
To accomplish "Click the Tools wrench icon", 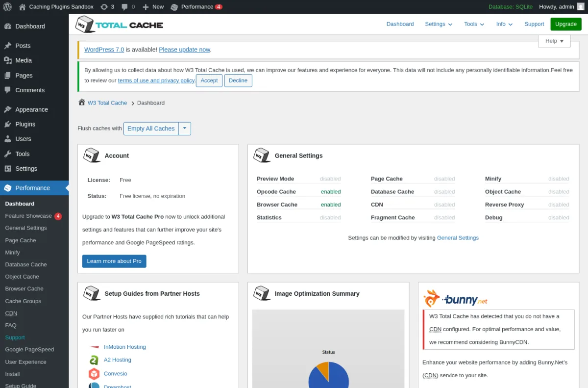I will (x=7, y=154).
